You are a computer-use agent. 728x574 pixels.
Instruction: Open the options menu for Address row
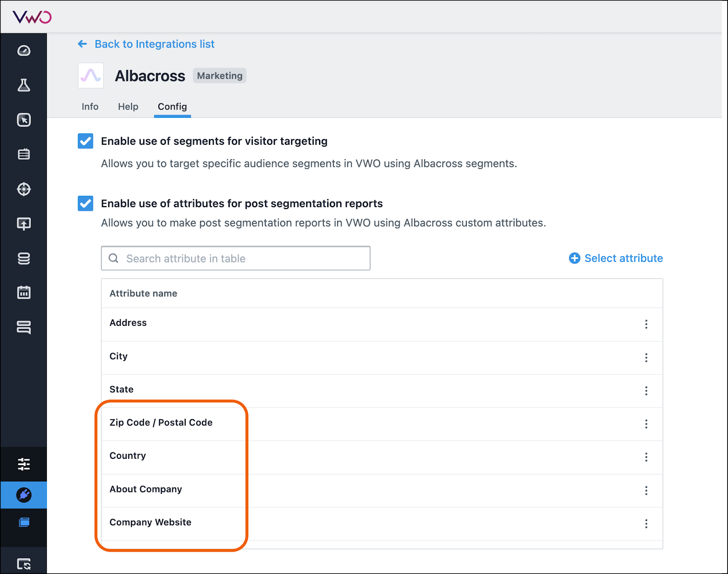tap(646, 324)
